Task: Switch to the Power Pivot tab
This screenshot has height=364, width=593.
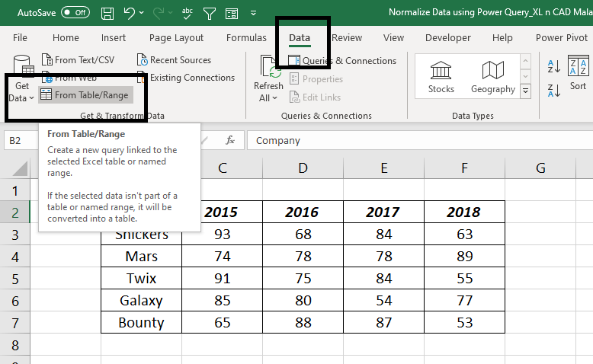Action: pos(562,38)
